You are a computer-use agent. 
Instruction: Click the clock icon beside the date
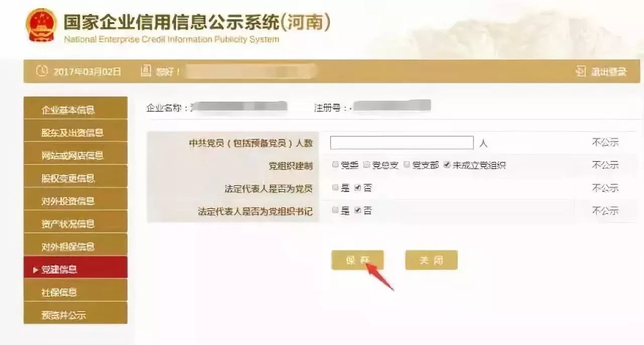click(42, 71)
